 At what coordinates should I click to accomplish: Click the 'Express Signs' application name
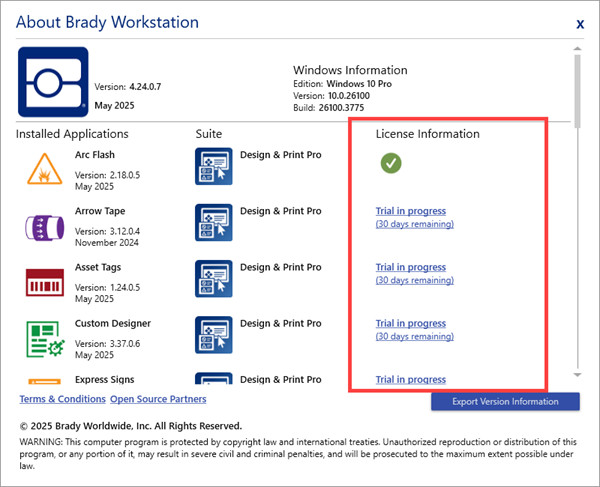click(x=104, y=380)
